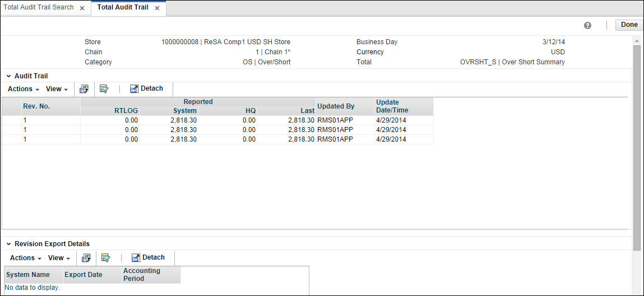Image resolution: width=644 pixels, height=296 pixels.
Task: Detach the Revision Export Details table
Action: pyautogui.click(x=149, y=257)
